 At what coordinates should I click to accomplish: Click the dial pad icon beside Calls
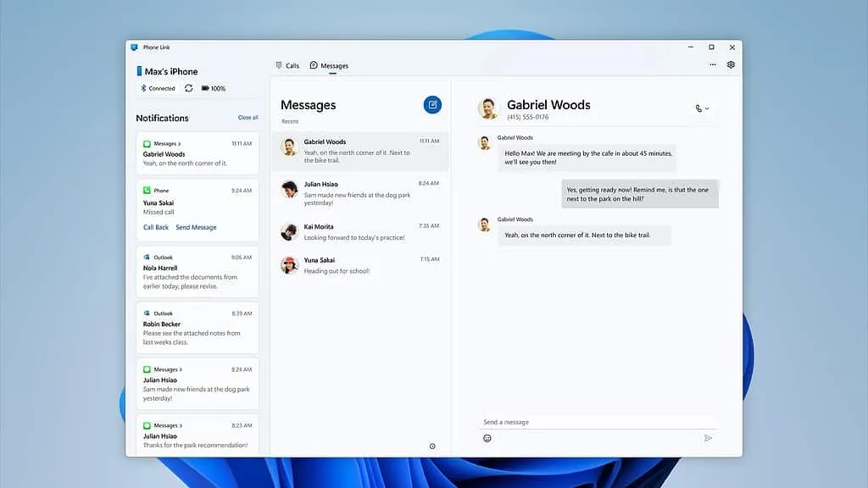point(277,64)
